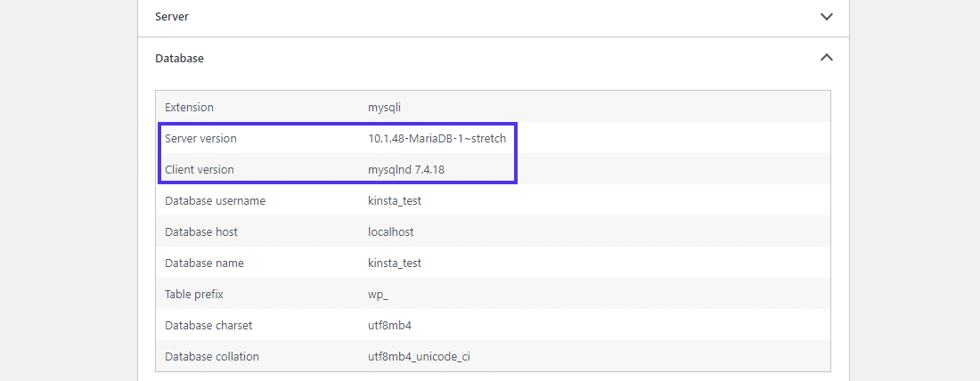Click the Server accordion heading

coord(172,17)
